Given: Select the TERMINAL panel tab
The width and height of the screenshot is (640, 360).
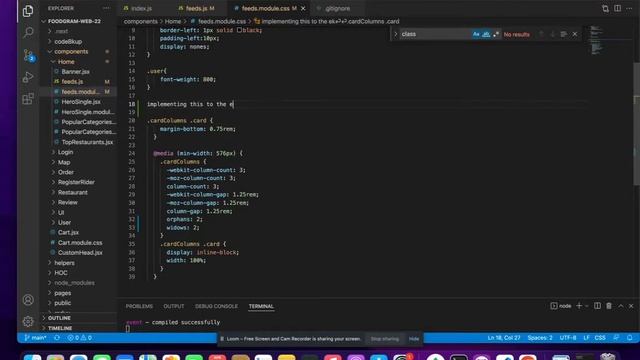Looking at the screenshot, I should point(261,306).
